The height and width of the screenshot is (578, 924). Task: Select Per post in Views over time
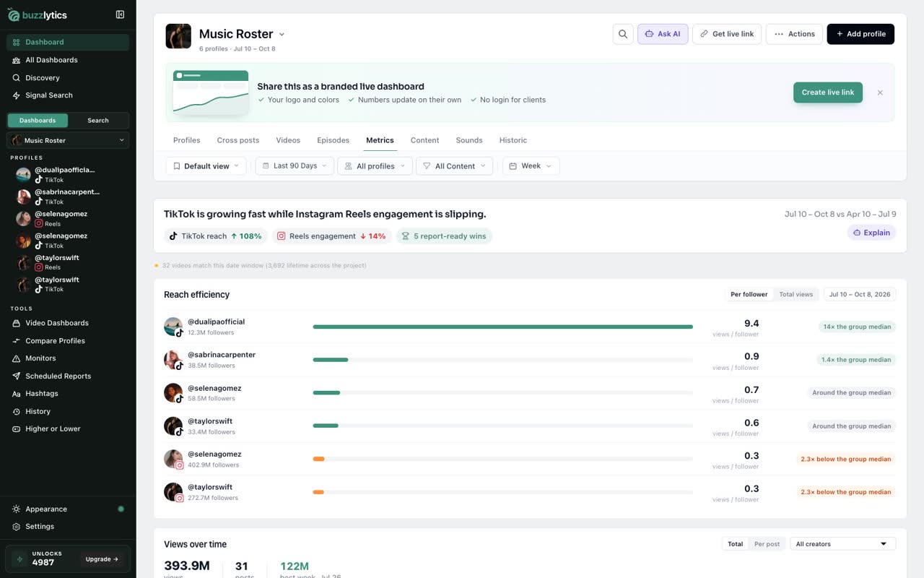tap(767, 544)
